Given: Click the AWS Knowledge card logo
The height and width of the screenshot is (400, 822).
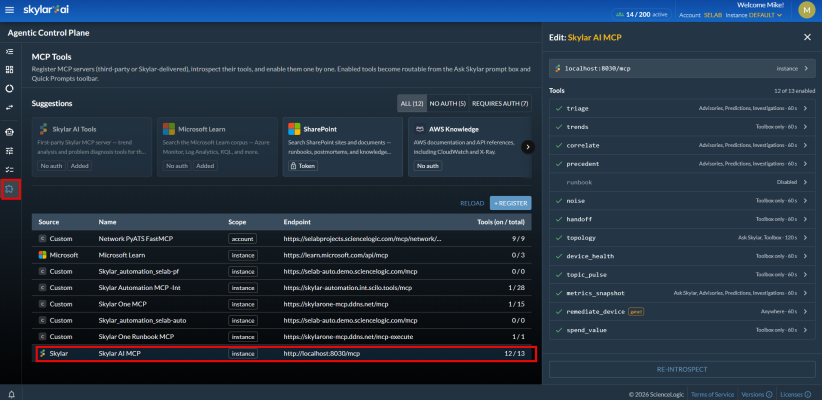Looking at the screenshot, I should [x=419, y=129].
